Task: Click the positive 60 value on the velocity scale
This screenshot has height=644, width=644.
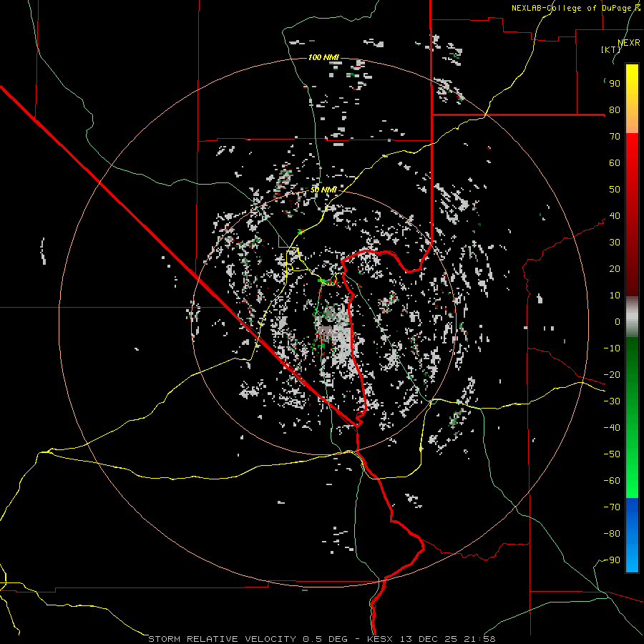Action: click(615, 163)
